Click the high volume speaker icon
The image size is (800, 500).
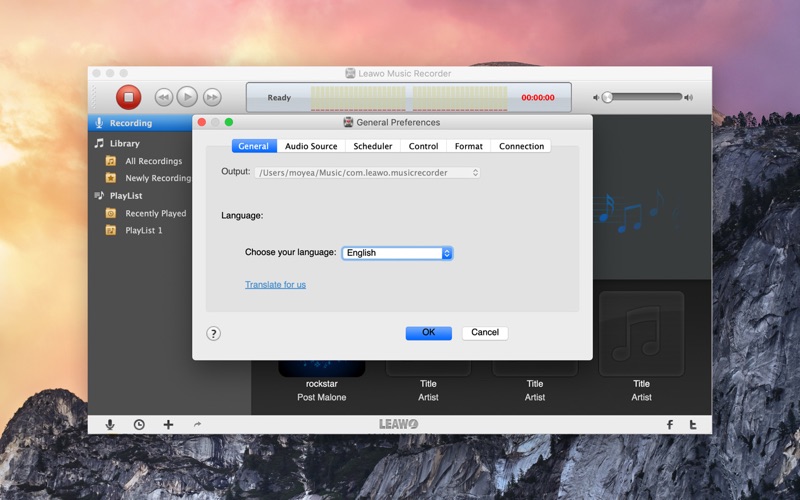tap(688, 97)
